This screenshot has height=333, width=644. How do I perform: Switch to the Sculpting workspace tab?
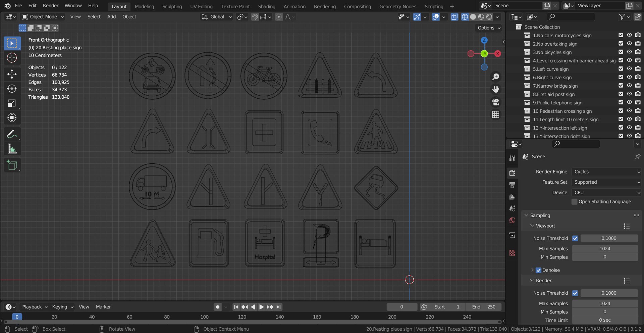pyautogui.click(x=172, y=6)
